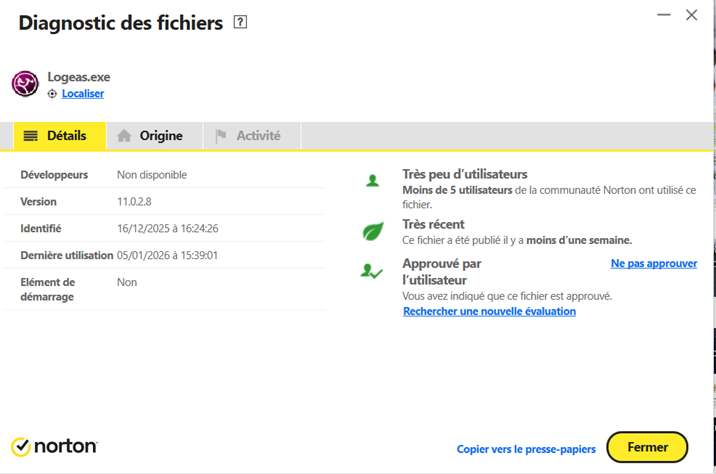
Task: Click the approved user checkmark icon
Action: tap(372, 271)
